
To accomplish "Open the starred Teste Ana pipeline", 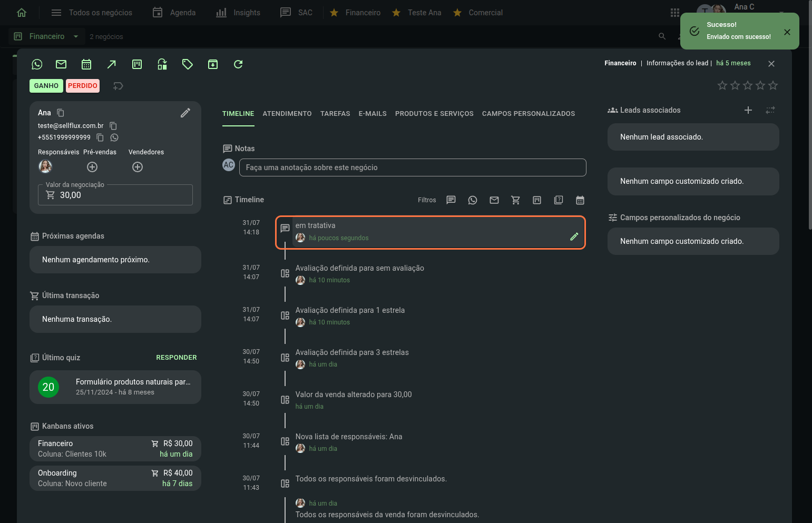I will tap(417, 13).
